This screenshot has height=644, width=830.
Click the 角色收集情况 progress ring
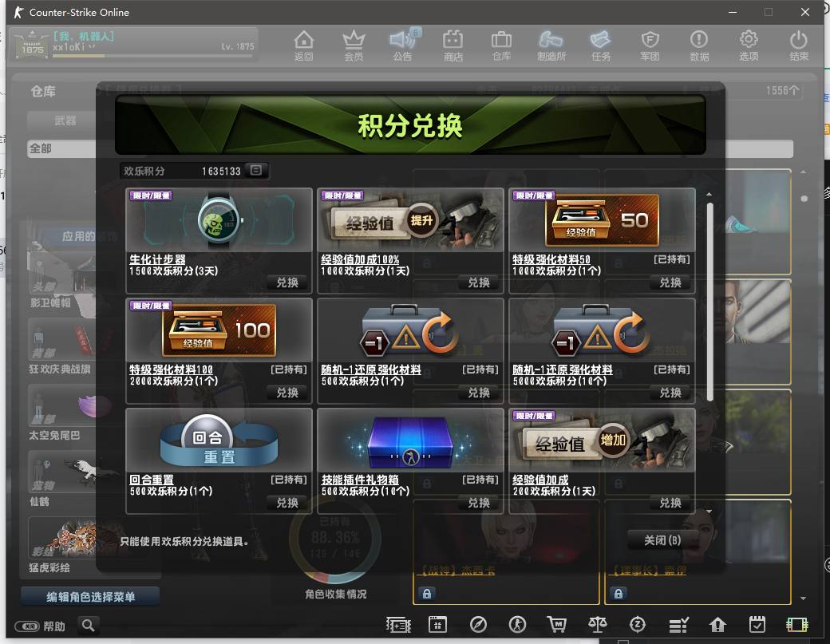335,539
